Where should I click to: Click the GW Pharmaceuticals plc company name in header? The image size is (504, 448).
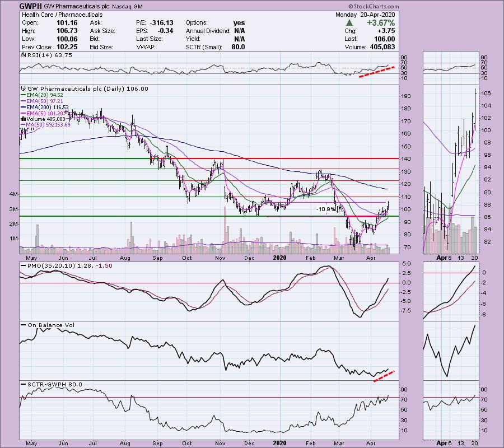pyautogui.click(x=77, y=6)
